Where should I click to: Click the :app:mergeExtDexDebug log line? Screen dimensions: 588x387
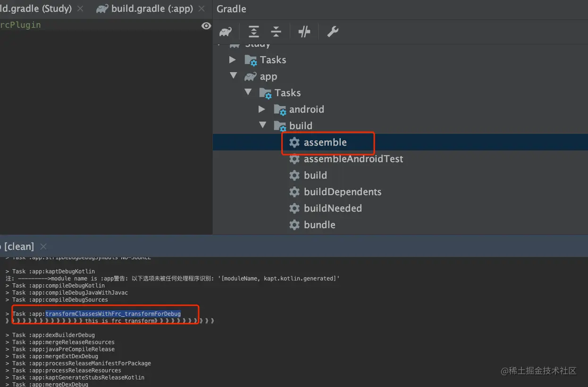coord(52,356)
